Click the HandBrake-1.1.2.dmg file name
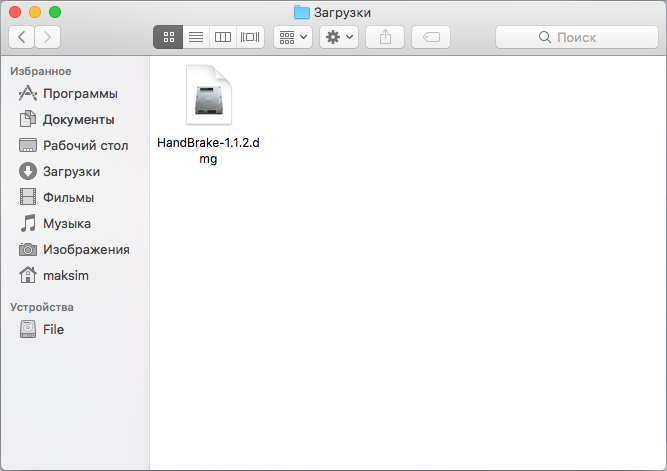Image resolution: width=667 pixels, height=471 pixels. click(x=208, y=151)
